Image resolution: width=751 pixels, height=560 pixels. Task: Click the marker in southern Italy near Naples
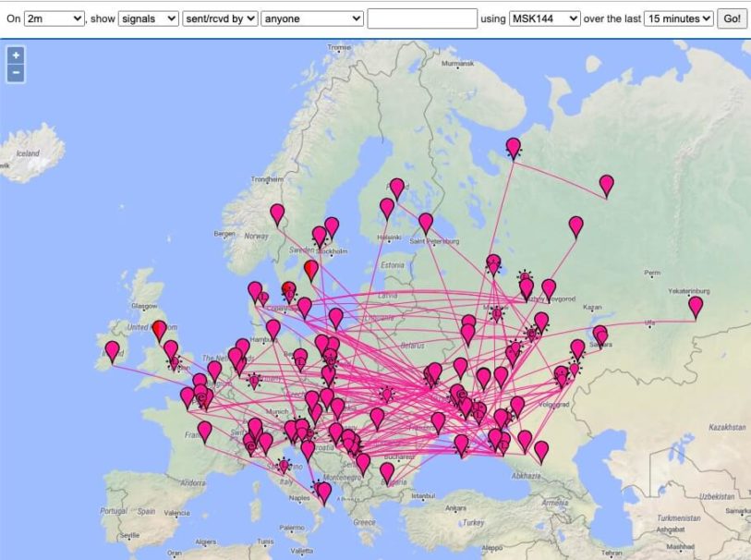pyautogui.click(x=323, y=491)
